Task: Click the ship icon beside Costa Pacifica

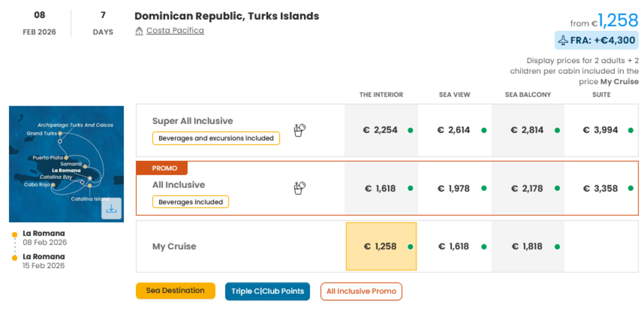Action: pyautogui.click(x=139, y=31)
